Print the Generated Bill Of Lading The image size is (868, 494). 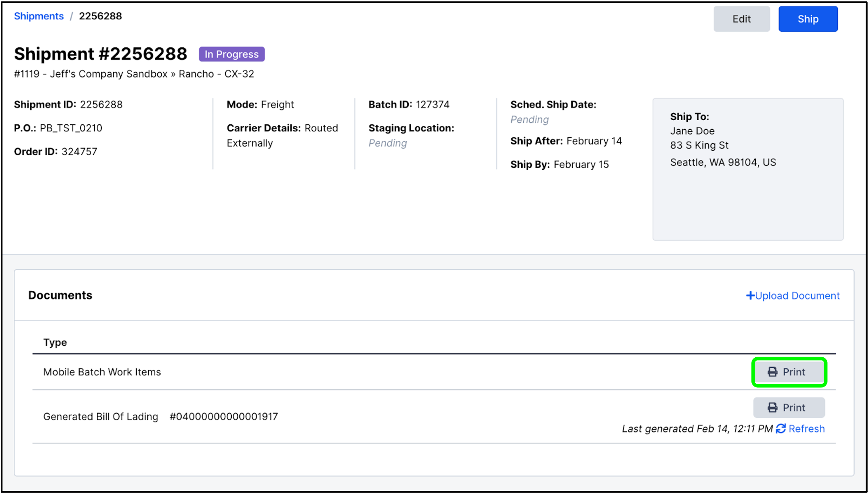[x=789, y=407]
